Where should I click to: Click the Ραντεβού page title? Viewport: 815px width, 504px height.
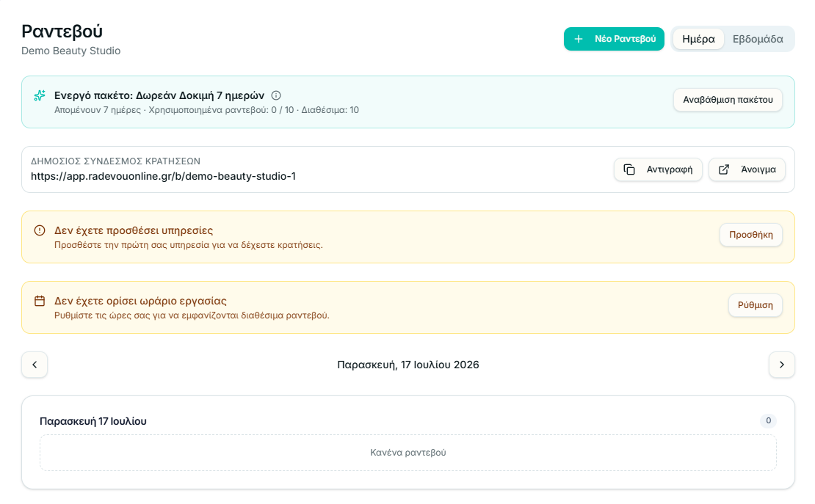point(62,31)
